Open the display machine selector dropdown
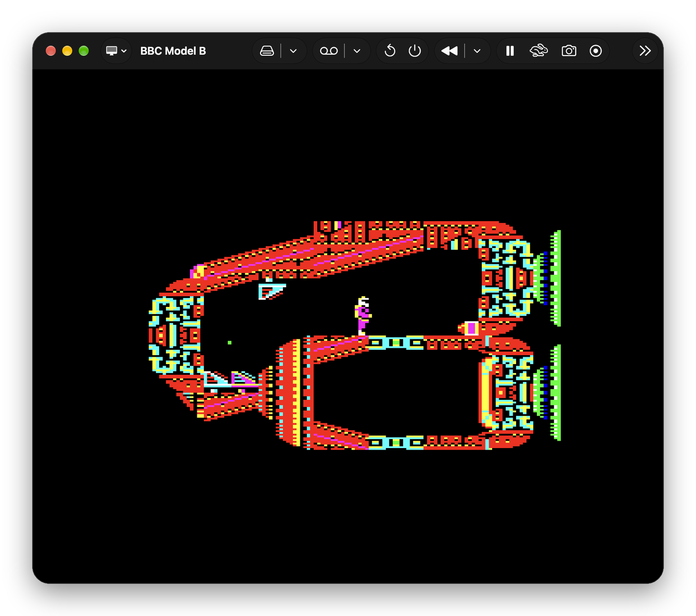 pos(116,51)
